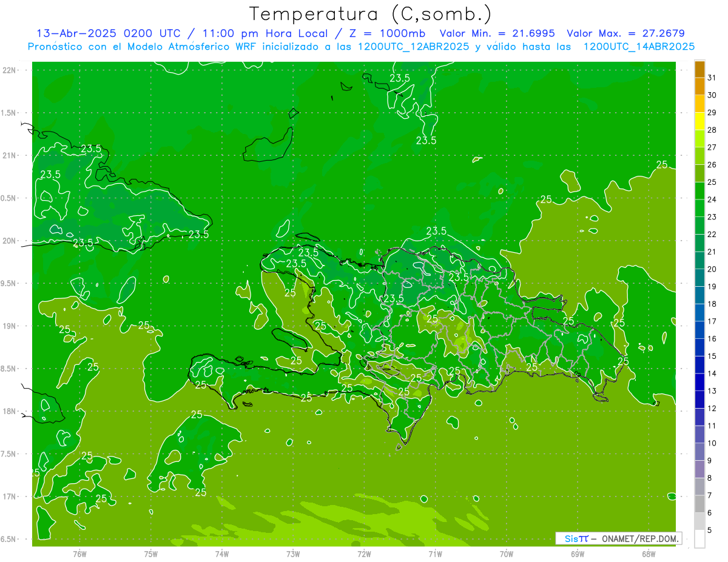Viewport: 728px width, 562px height.
Task: Click the "17N" latitude axis label
Action: pos(10,497)
